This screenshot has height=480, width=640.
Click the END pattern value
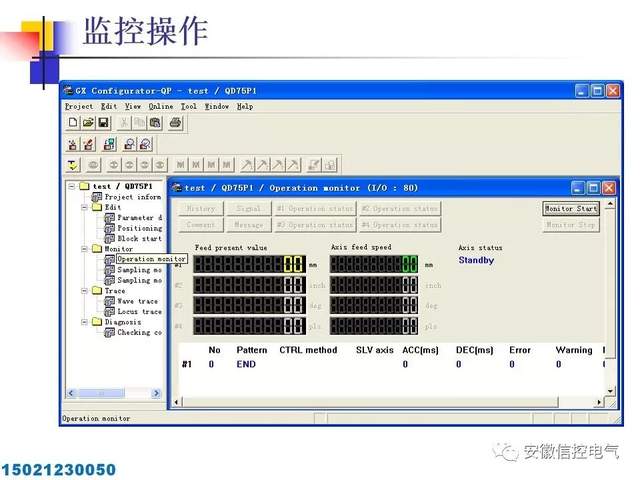pyautogui.click(x=246, y=364)
